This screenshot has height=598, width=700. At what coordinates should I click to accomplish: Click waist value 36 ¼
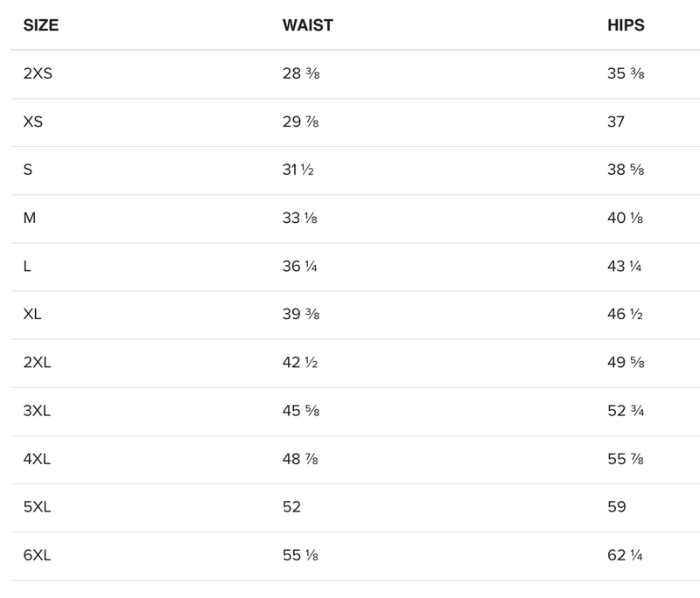(299, 267)
